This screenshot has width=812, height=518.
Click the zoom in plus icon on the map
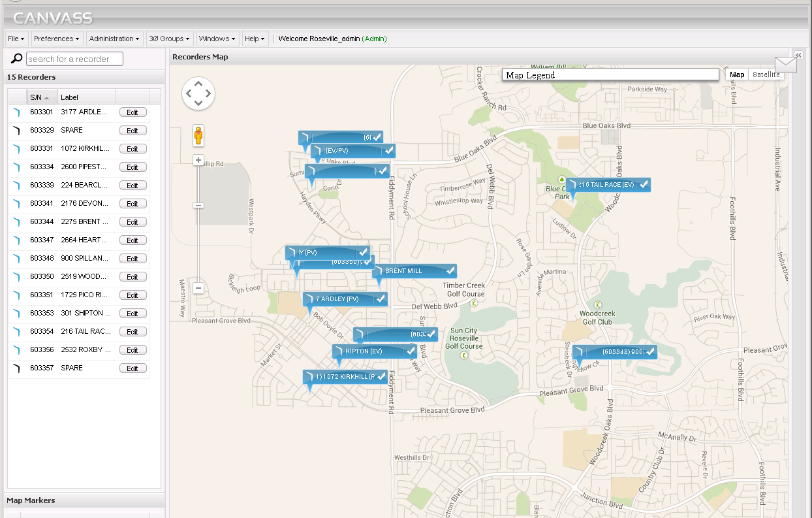[x=198, y=159]
